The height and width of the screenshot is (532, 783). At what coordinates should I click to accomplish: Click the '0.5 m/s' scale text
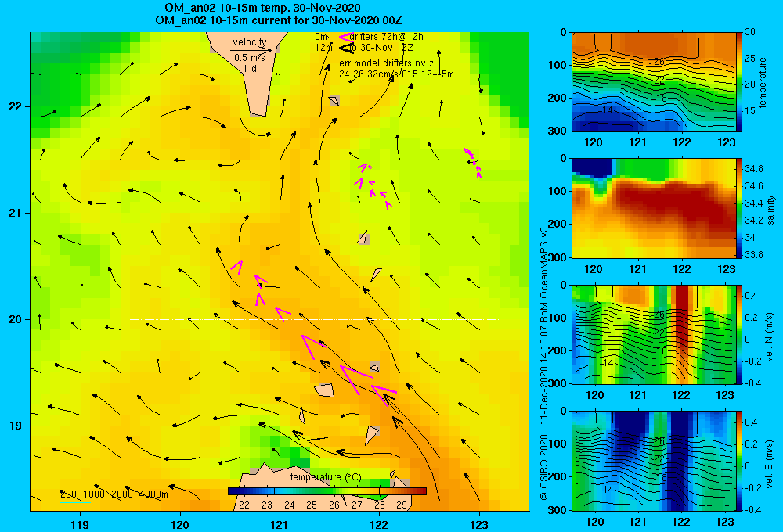[250, 58]
